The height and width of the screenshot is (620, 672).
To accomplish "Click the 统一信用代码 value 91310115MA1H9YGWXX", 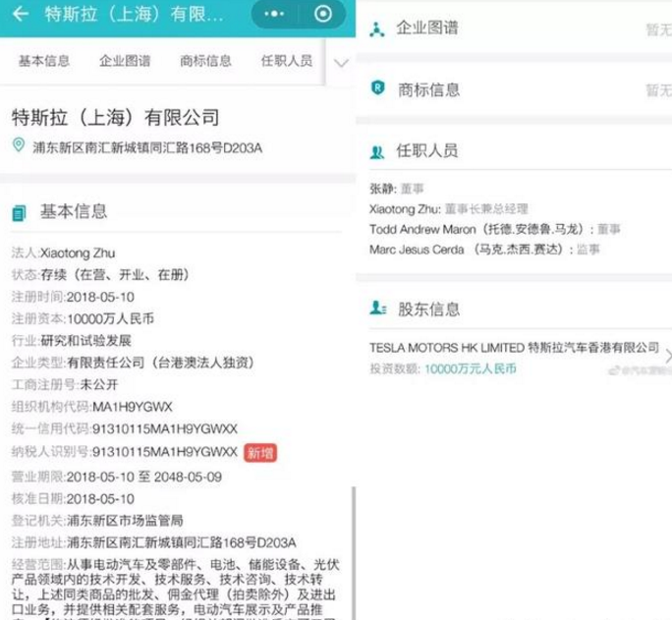I will pos(165,429).
